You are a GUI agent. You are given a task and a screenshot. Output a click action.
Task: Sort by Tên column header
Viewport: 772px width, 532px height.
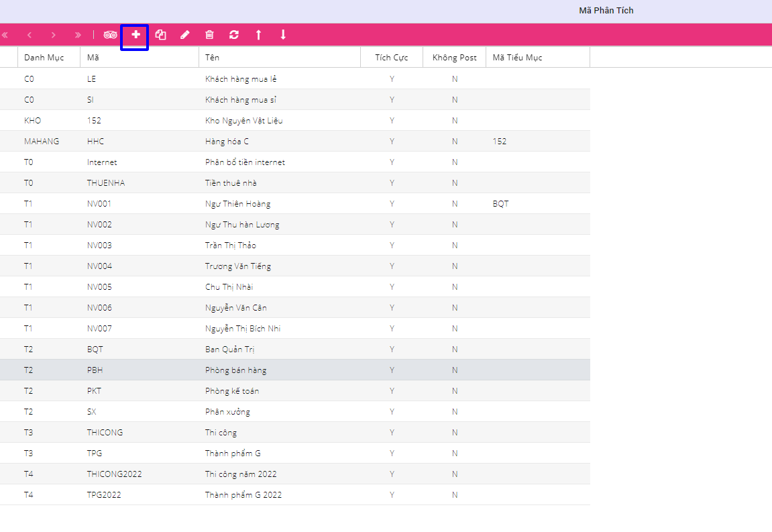[x=212, y=58]
